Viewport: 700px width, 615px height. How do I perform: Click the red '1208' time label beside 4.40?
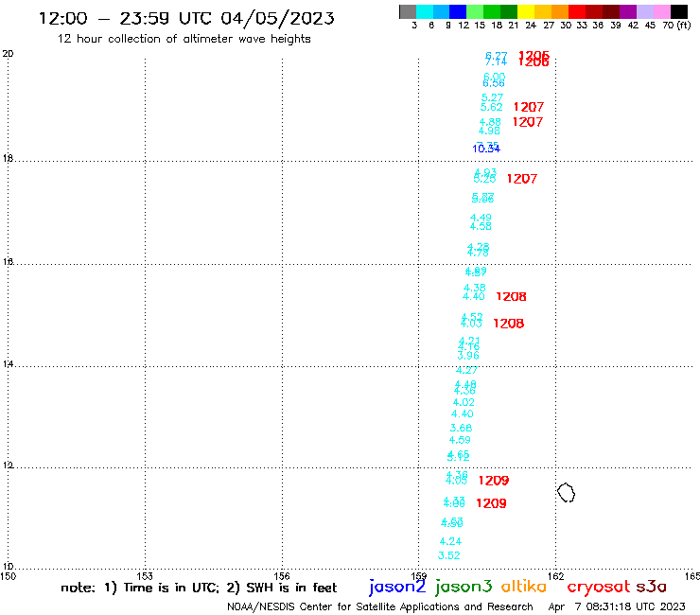(511, 296)
